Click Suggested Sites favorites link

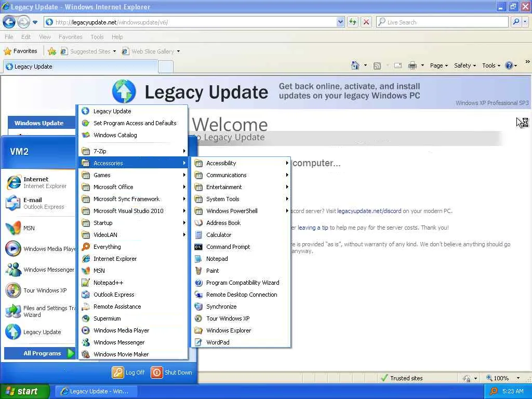point(88,51)
